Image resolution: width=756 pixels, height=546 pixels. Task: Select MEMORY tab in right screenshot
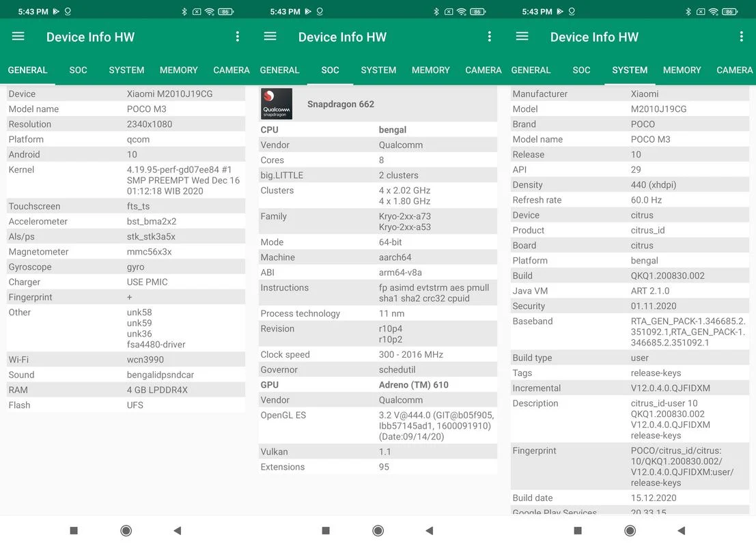click(682, 70)
